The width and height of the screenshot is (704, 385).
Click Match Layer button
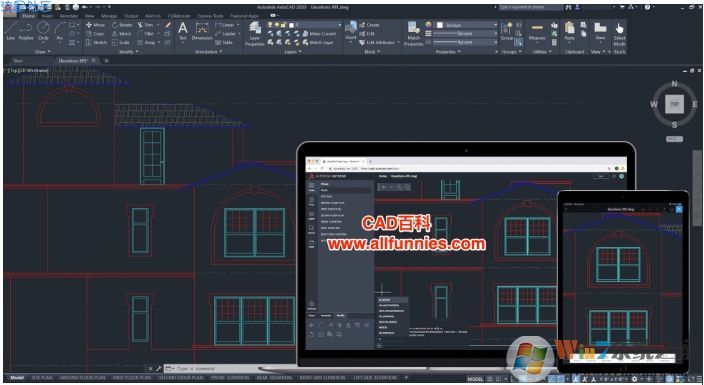pos(318,42)
